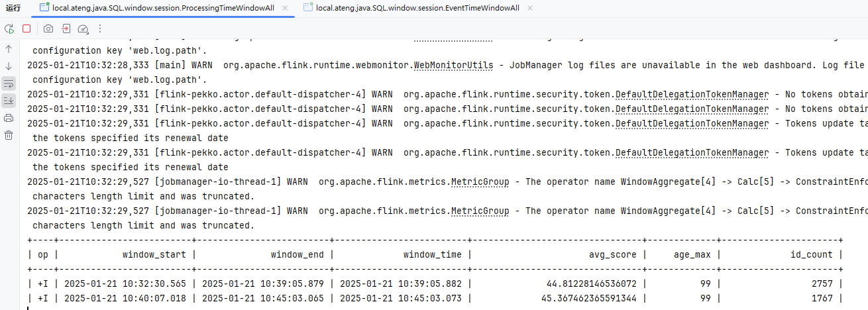The width and height of the screenshot is (868, 310).
Task: Print the console output
Action: tap(9, 118)
